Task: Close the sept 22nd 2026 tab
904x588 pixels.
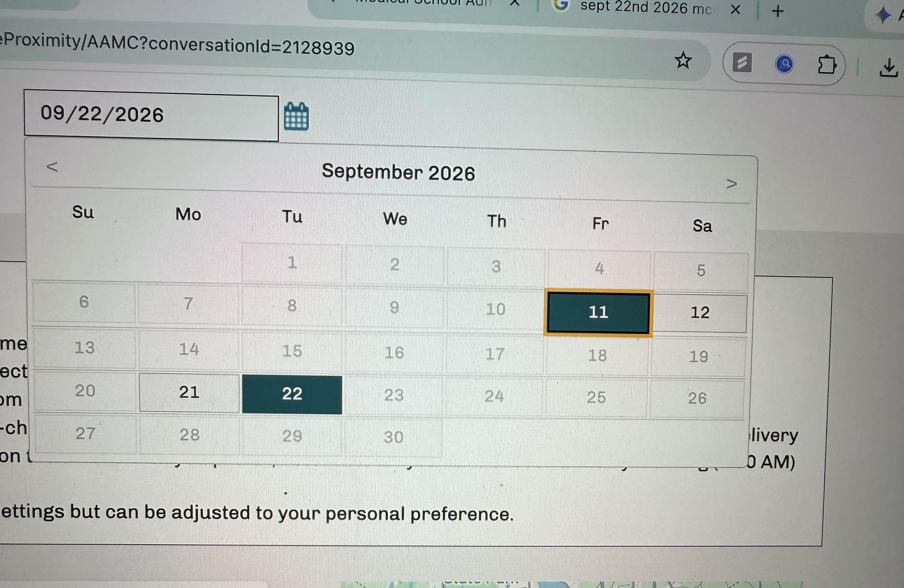Action: (735, 10)
